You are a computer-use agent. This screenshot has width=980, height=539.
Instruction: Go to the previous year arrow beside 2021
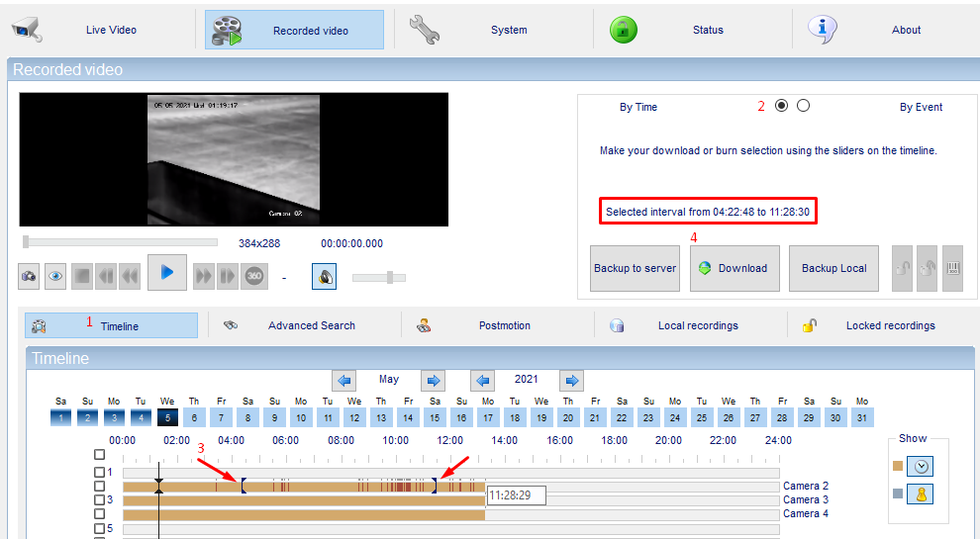coord(482,381)
